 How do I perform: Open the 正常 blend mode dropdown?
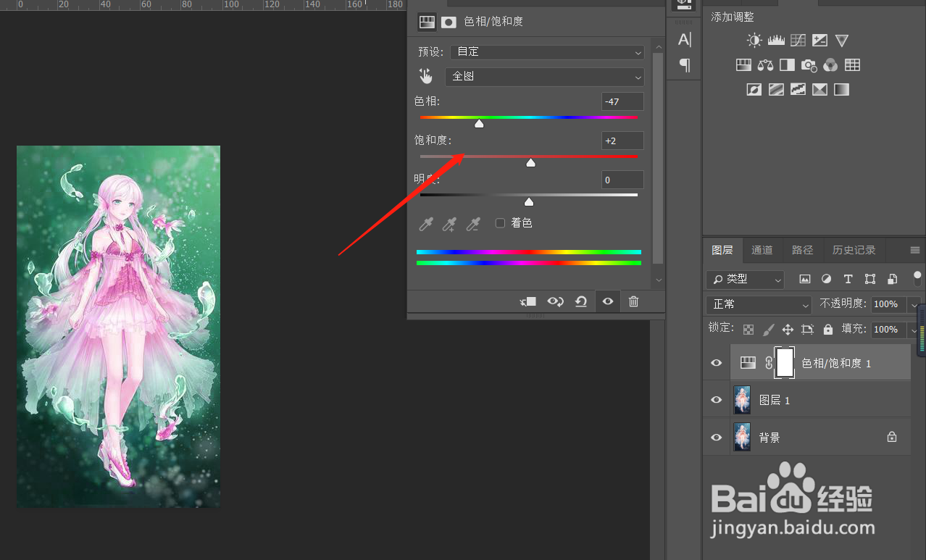759,304
